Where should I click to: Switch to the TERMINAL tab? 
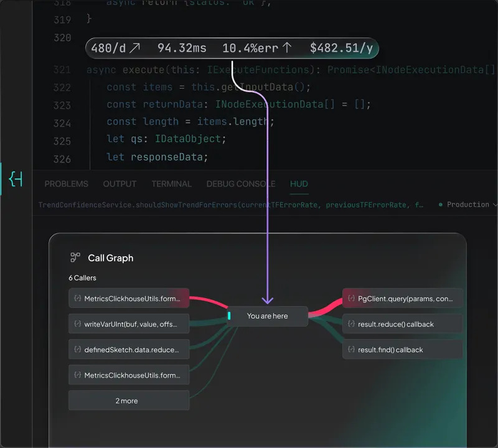point(171,184)
